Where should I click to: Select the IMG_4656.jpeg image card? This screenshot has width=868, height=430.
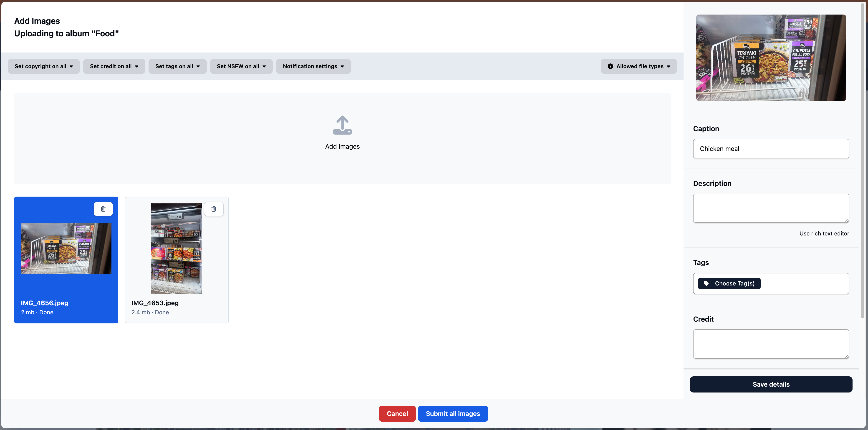pos(66,260)
